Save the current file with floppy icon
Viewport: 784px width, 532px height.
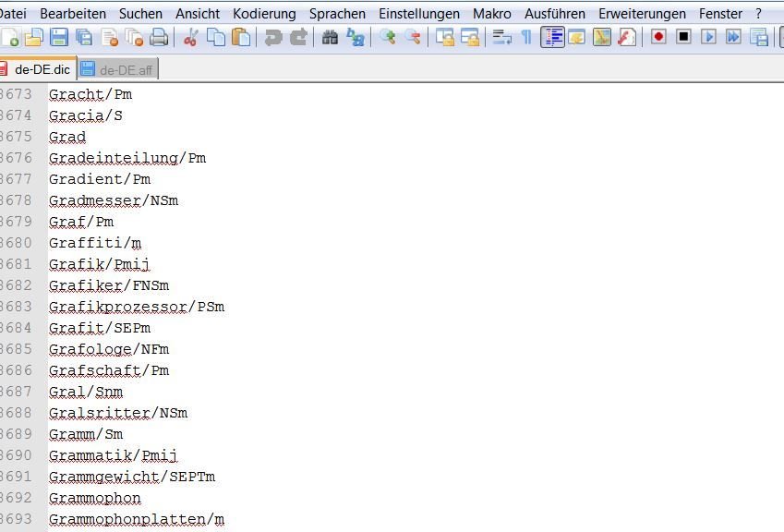tap(58, 38)
